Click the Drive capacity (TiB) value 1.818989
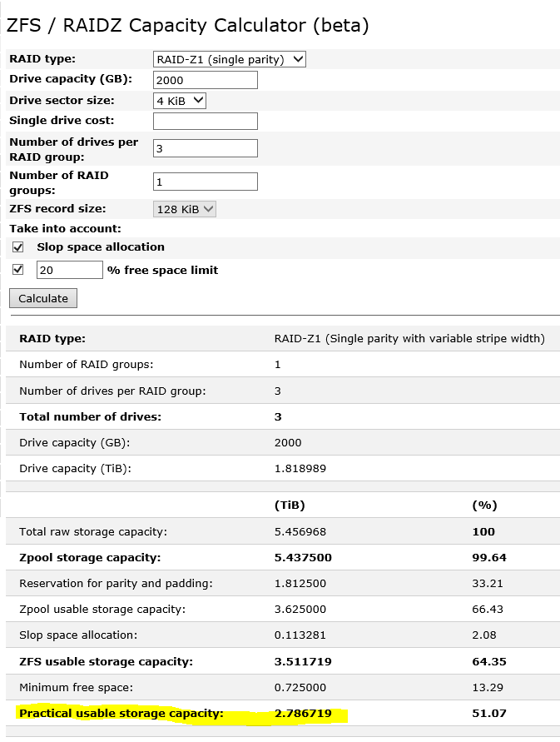The width and height of the screenshot is (560, 742). coord(300,468)
